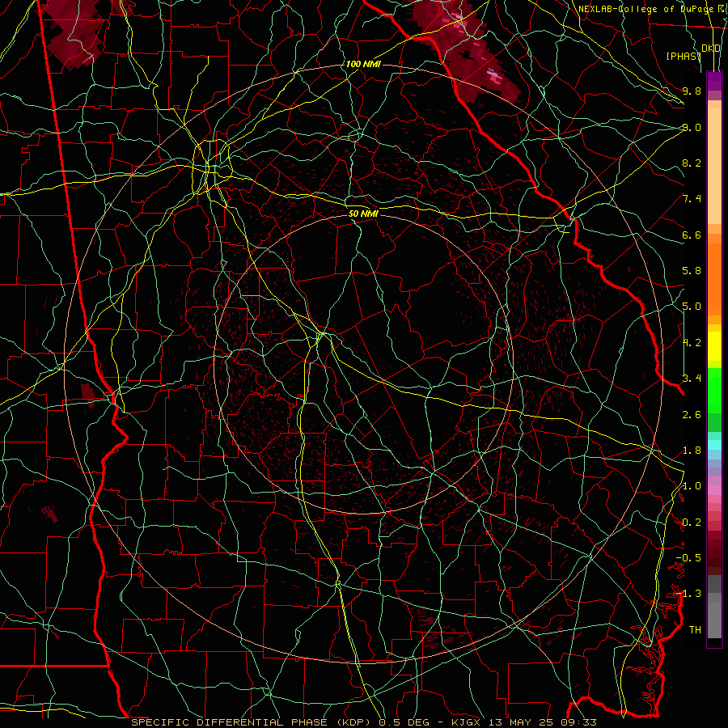Viewport: 728px width, 728px height.
Task: Click the 8.2 value on color scale
Action: coord(692,163)
